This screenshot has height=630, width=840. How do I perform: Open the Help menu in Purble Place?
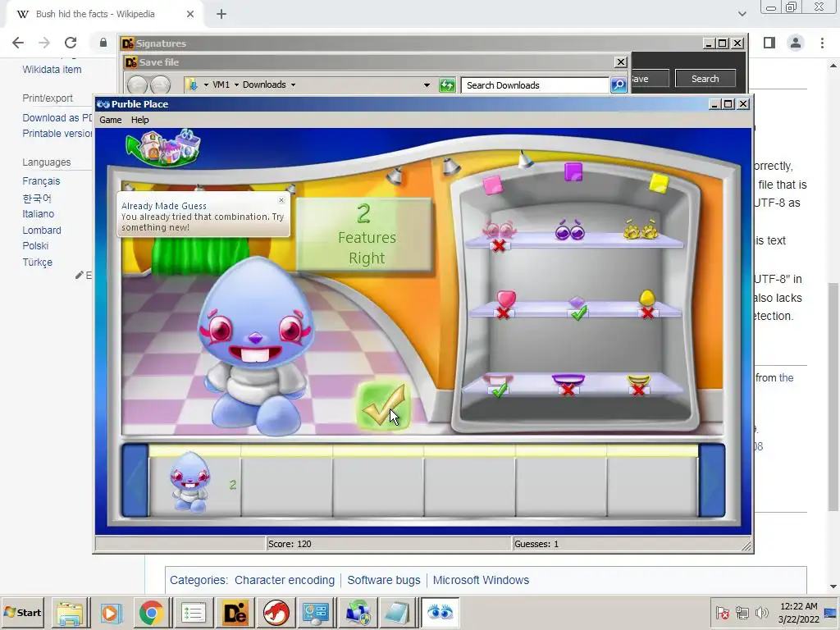click(139, 120)
